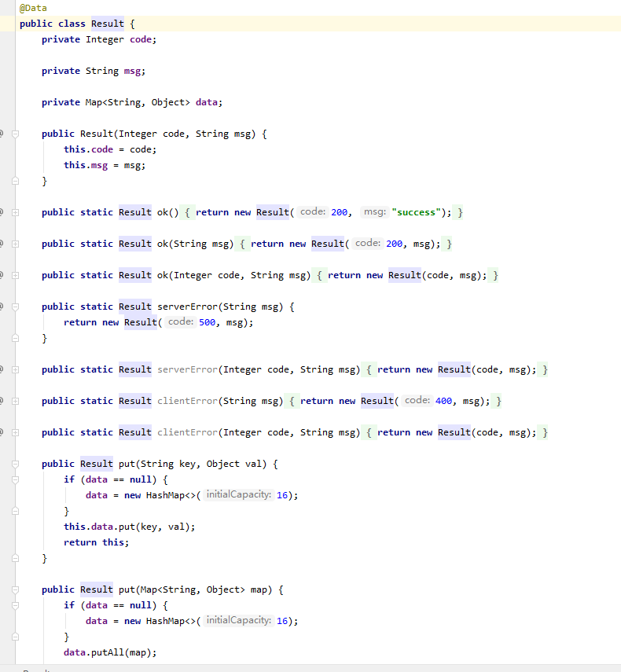Place cursor on data.putAll(map) line
The width and height of the screenshot is (621, 672).
(x=110, y=652)
